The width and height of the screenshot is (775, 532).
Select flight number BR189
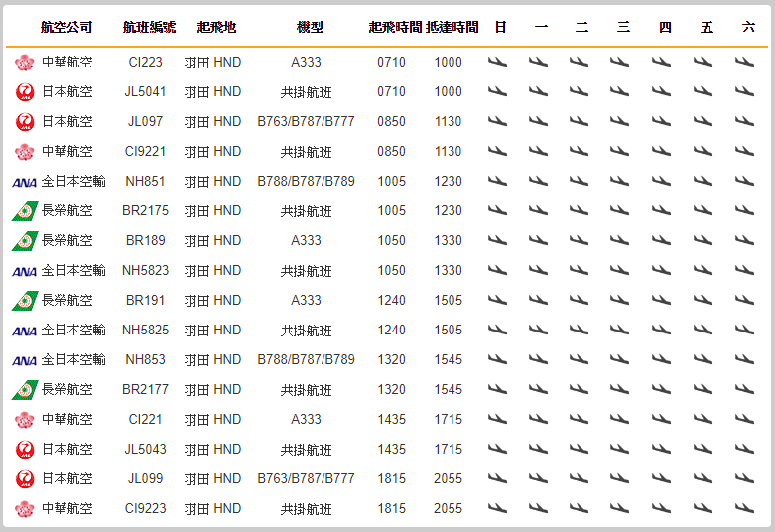(x=145, y=240)
